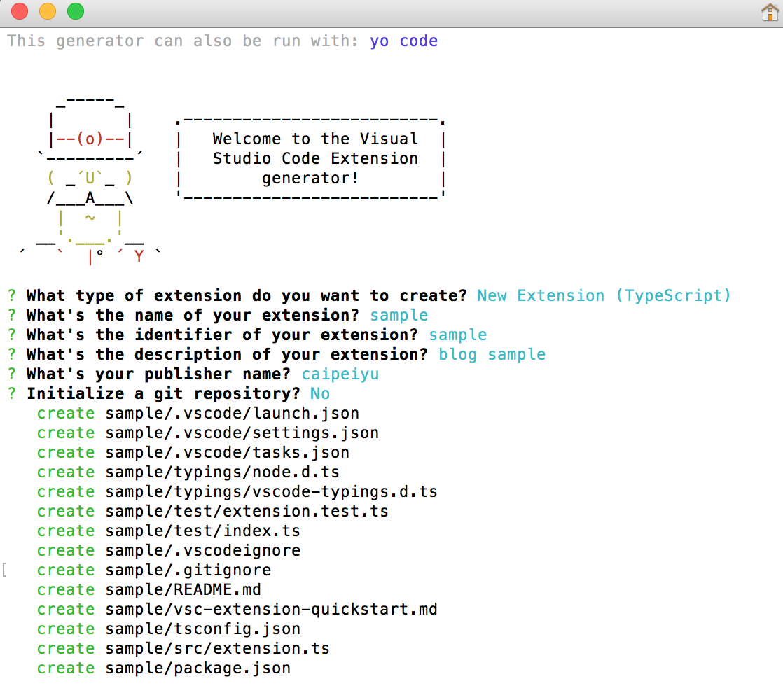Click the Yeoman ASCII art mascot
This screenshot has width=783, height=700.
tap(90, 182)
